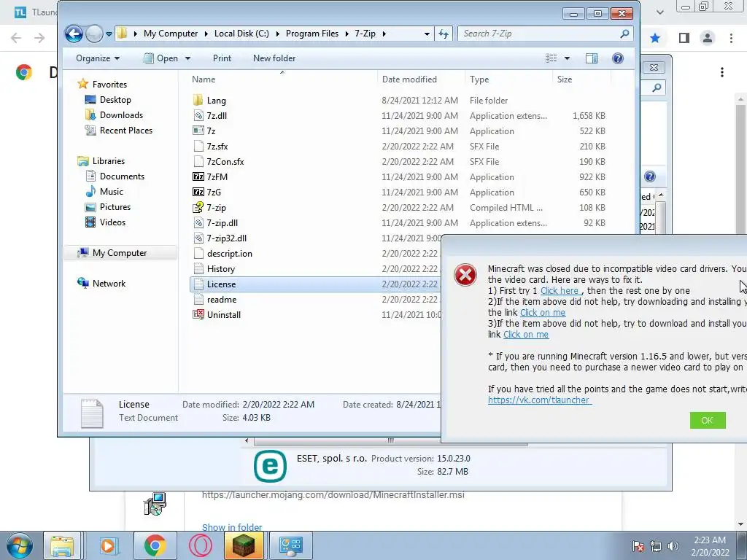Select the 7zCon.sfx file
The width and height of the screenshot is (747, 560).
[225, 161]
